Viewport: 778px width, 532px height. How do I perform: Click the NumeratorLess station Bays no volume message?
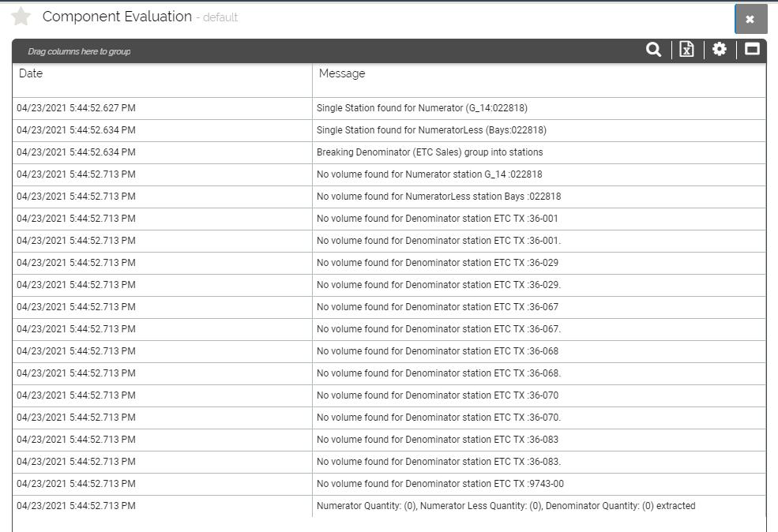pyautogui.click(x=438, y=197)
